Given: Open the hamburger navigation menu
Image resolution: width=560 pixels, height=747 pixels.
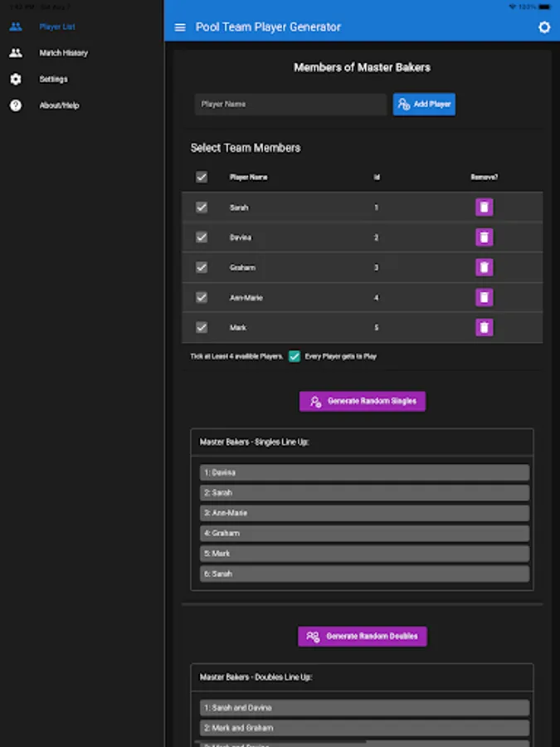Looking at the screenshot, I should pyautogui.click(x=180, y=27).
